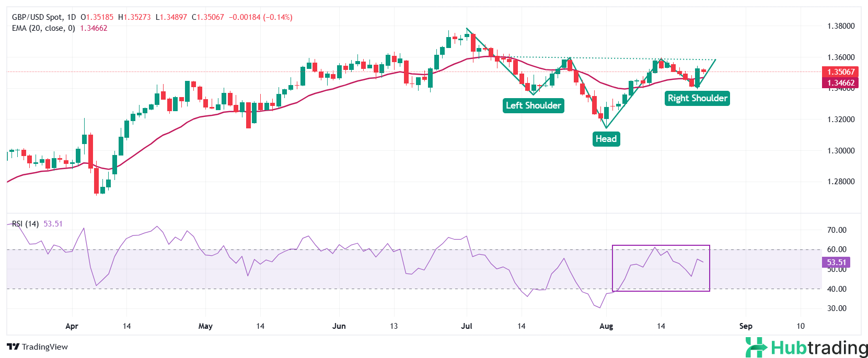Click the 1.34662 EMA price label
868x358 pixels.
click(x=840, y=83)
